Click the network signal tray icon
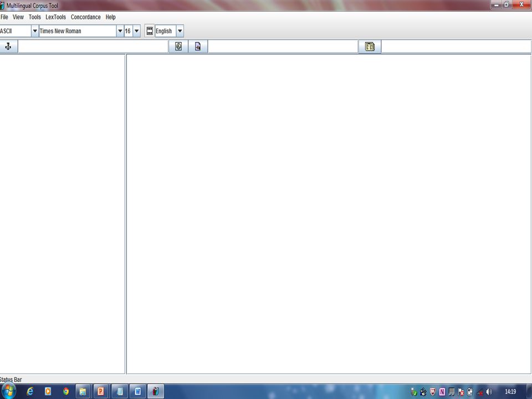 pos(479,392)
